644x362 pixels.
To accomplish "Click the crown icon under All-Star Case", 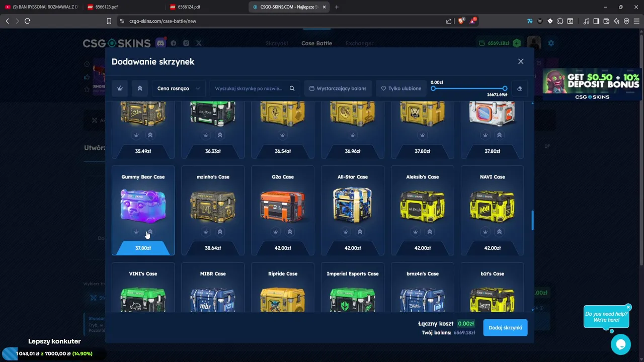I will tap(346, 232).
